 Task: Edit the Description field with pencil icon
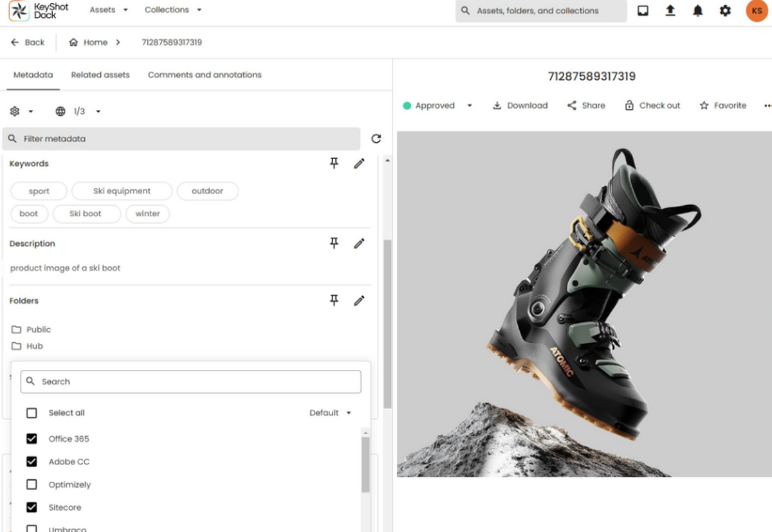coord(359,243)
